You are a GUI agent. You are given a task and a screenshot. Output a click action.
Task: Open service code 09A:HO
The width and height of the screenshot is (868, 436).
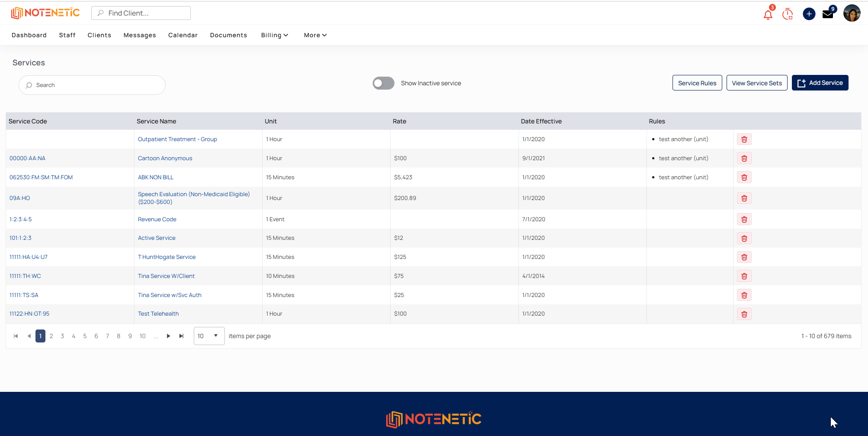coord(20,198)
